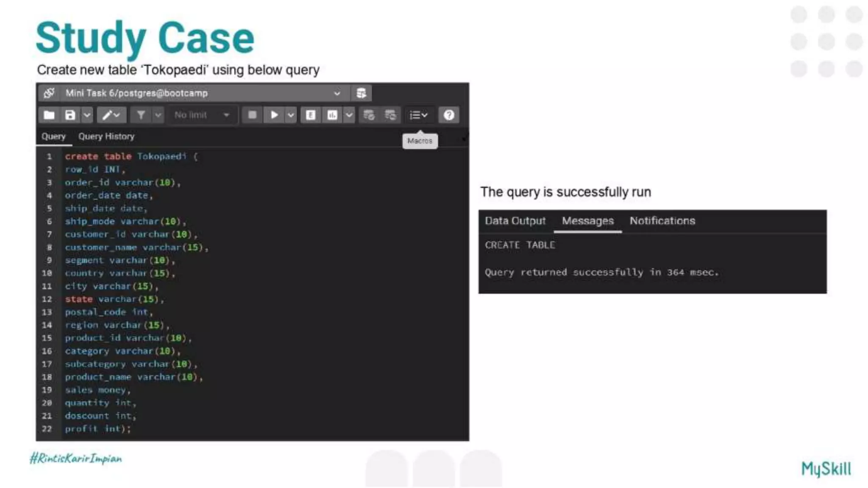
Task: Click the new query connection database icon
Action: pos(361,93)
